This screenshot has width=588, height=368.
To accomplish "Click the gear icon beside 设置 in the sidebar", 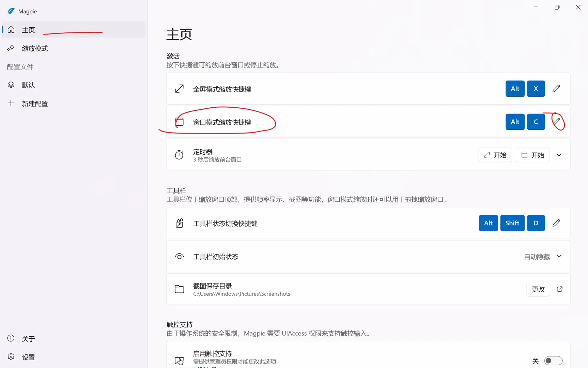I will tap(11, 357).
